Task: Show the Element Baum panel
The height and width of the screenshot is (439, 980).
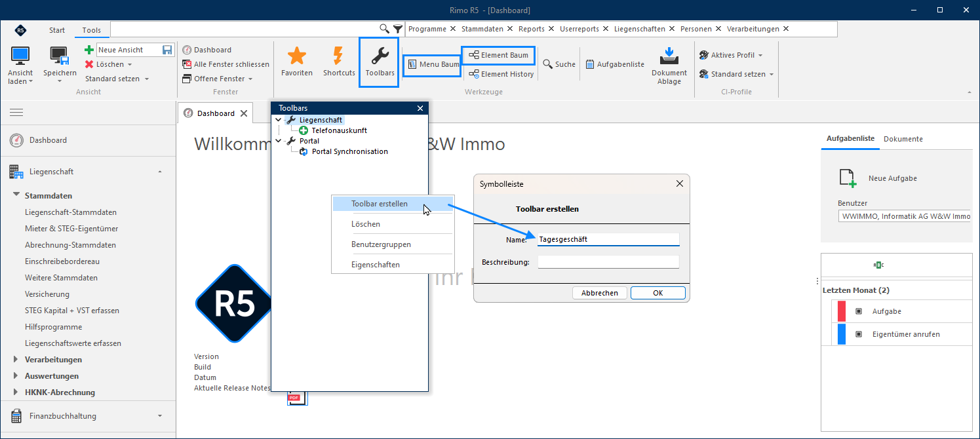Action: [498, 56]
